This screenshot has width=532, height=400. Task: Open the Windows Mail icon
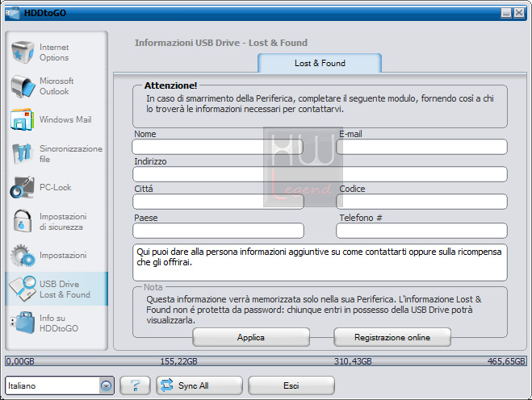[x=23, y=119]
